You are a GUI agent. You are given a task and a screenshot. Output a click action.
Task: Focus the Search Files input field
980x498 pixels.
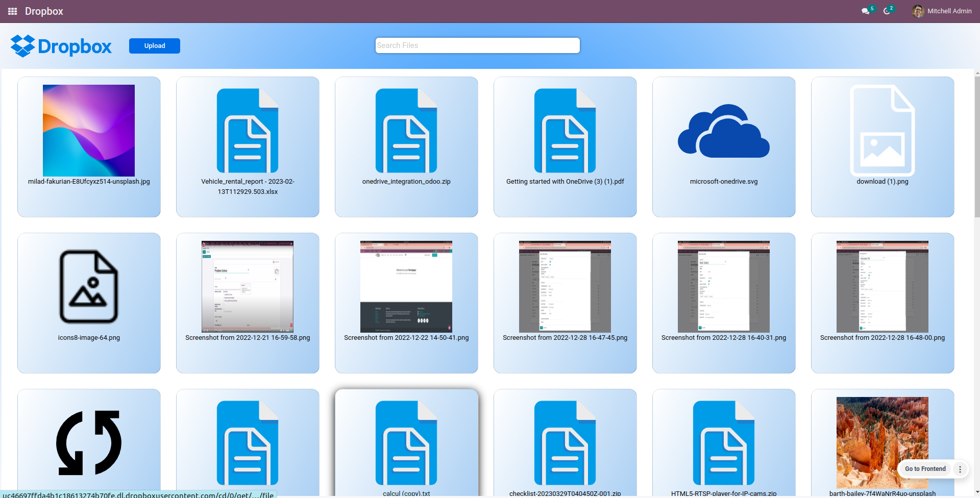pos(478,45)
